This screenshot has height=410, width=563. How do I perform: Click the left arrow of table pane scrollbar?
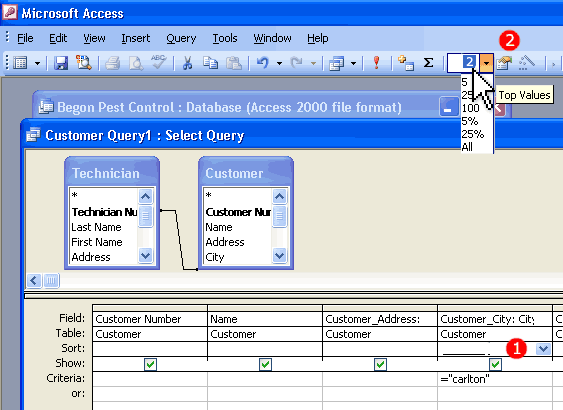click(x=34, y=280)
